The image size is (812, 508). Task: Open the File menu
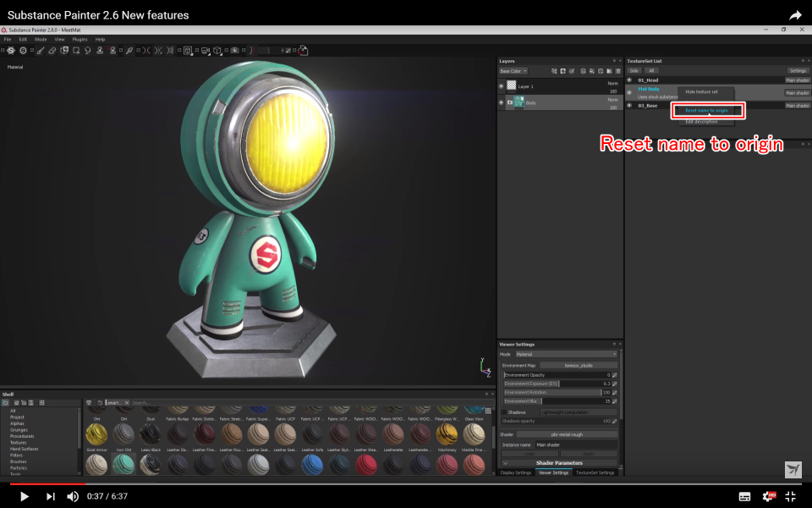point(8,40)
